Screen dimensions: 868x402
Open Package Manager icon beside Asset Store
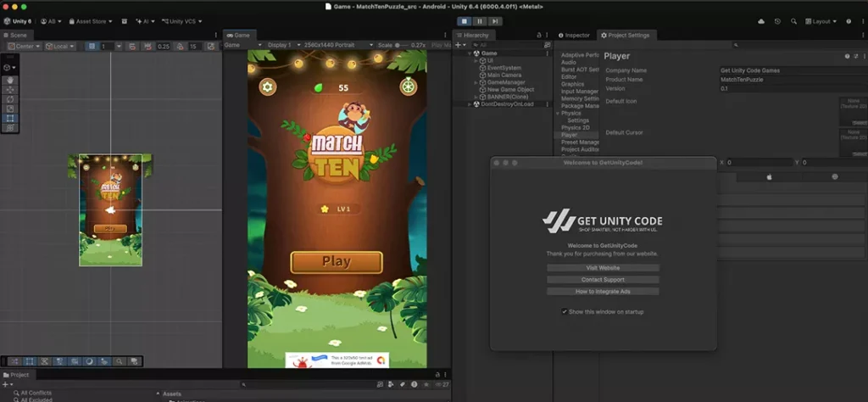[125, 21]
